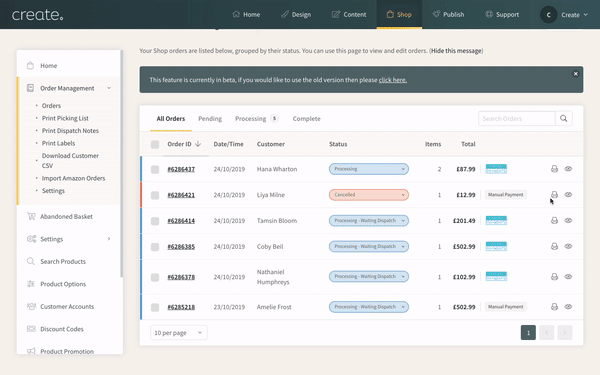Select the checkbox for order #6286421
The height and width of the screenshot is (375, 600).
pos(155,195)
